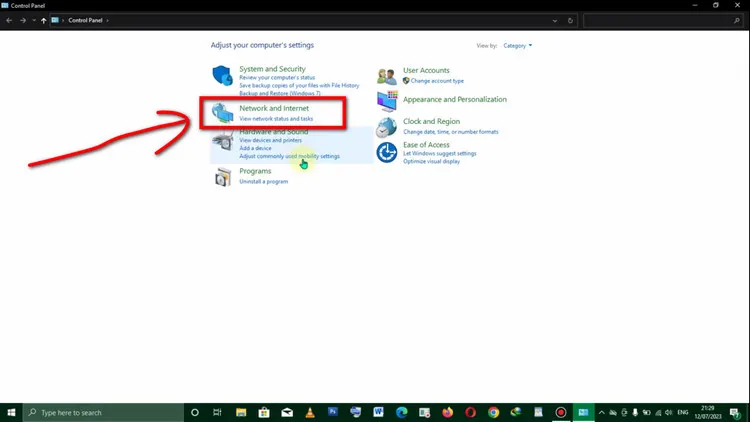750x422 pixels.
Task: Go back with the Back arrow
Action: pyautogui.click(x=9, y=21)
